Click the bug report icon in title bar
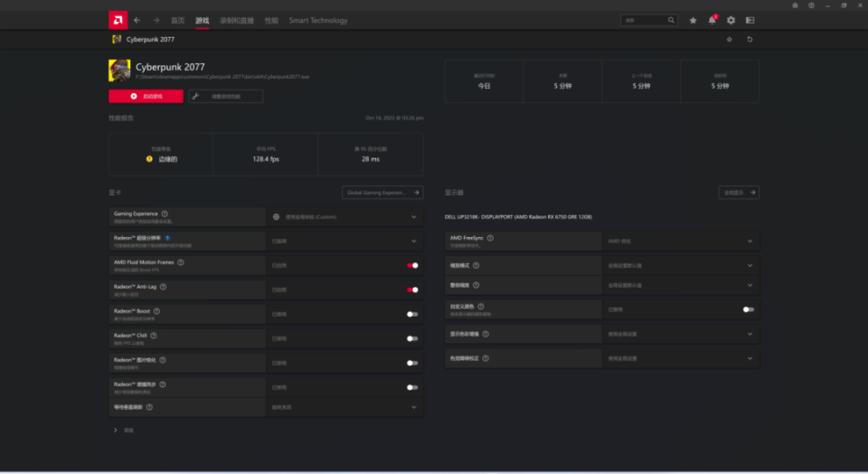 pos(795,5)
